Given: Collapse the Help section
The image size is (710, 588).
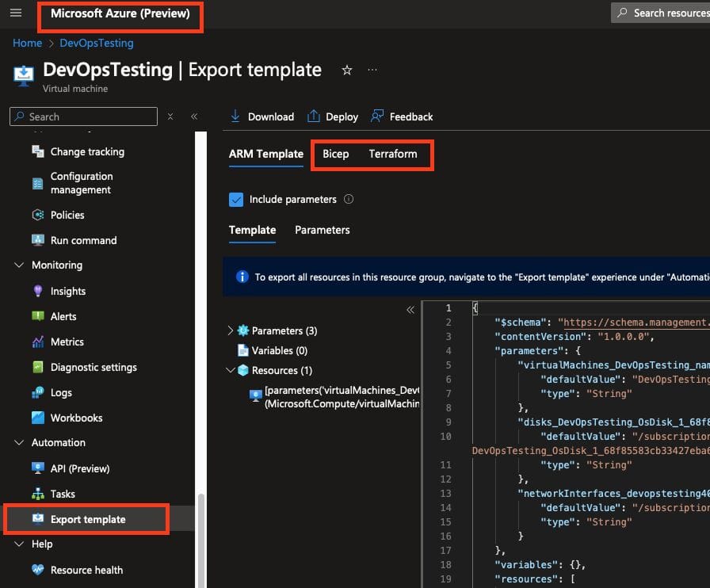Looking at the screenshot, I should tap(19, 544).
